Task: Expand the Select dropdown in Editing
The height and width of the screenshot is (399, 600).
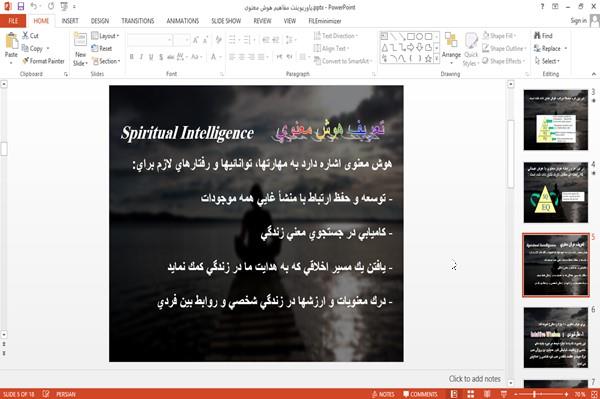Action: [547, 61]
